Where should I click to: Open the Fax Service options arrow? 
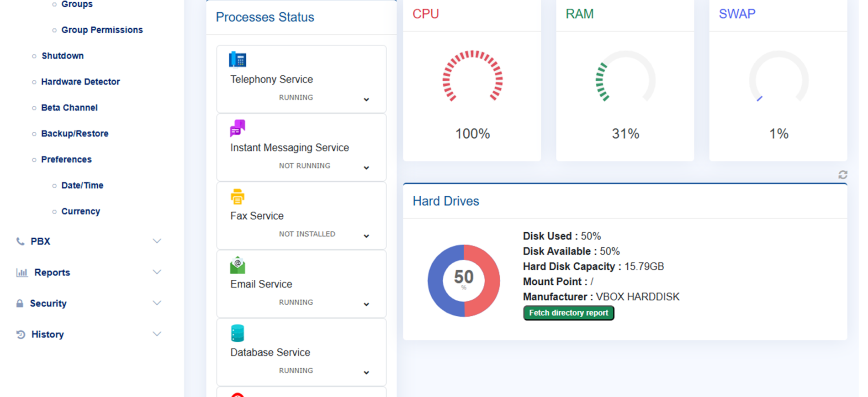pyautogui.click(x=366, y=236)
